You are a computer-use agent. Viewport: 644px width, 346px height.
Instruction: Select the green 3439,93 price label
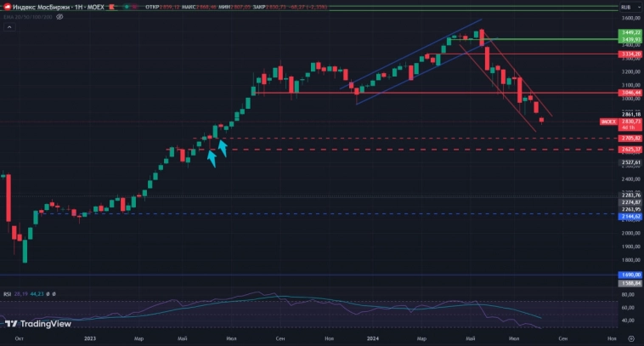pos(630,39)
